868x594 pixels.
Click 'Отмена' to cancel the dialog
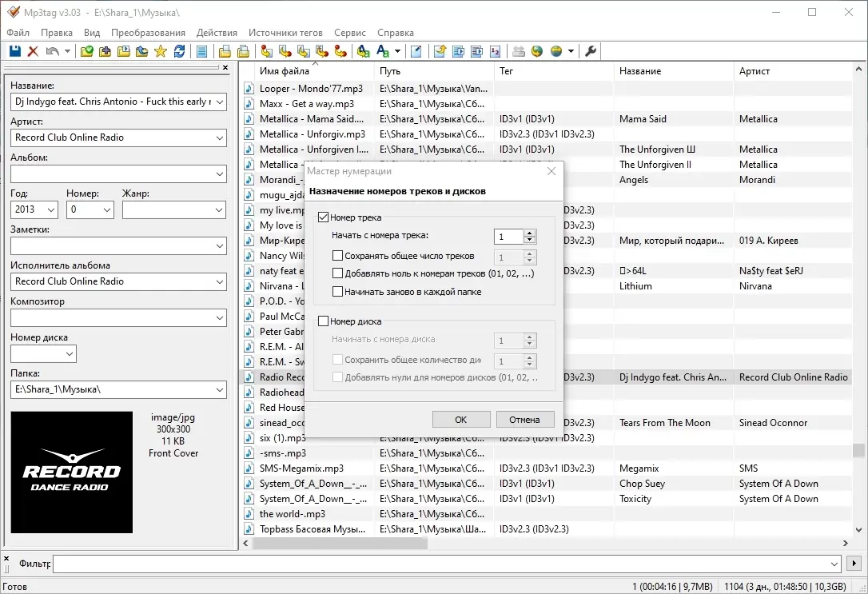pyautogui.click(x=525, y=420)
